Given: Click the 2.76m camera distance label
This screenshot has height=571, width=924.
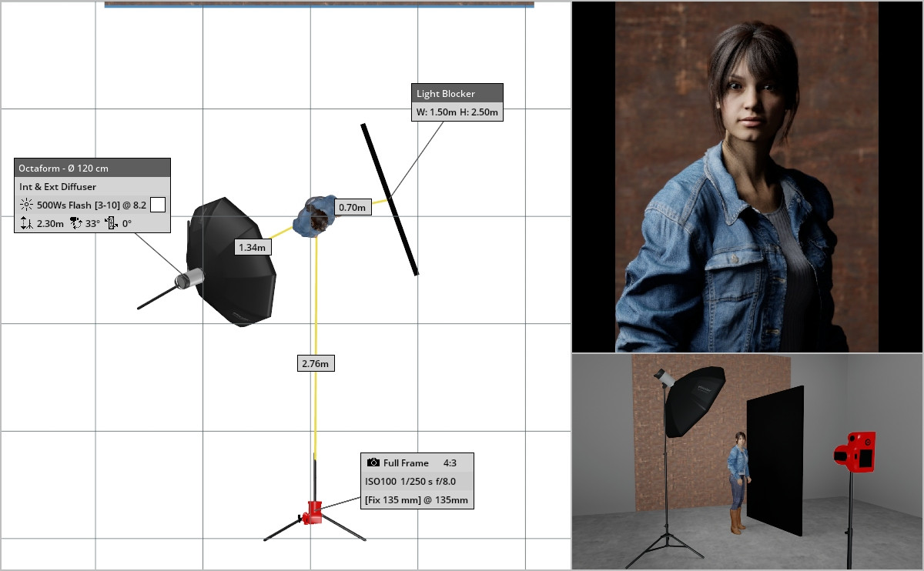Looking at the screenshot, I should pyautogui.click(x=316, y=363).
